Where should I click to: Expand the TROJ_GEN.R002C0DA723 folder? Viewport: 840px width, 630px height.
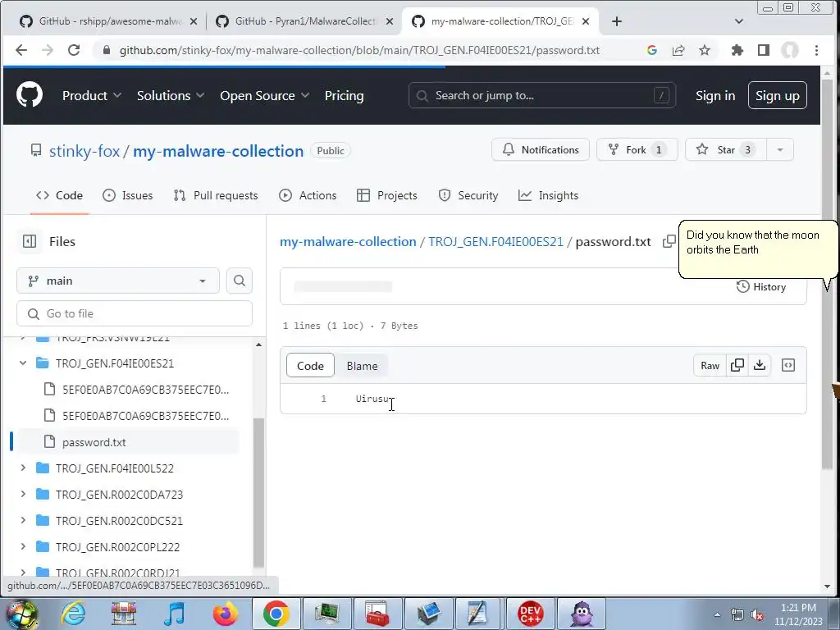(x=23, y=495)
